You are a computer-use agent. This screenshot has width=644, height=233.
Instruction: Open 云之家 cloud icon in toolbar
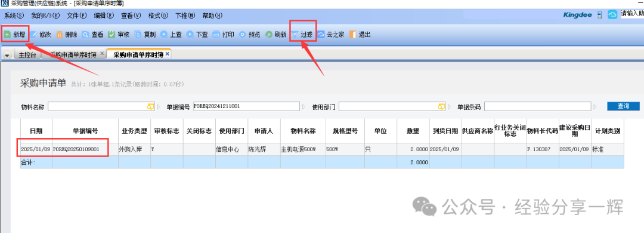[x=321, y=35]
